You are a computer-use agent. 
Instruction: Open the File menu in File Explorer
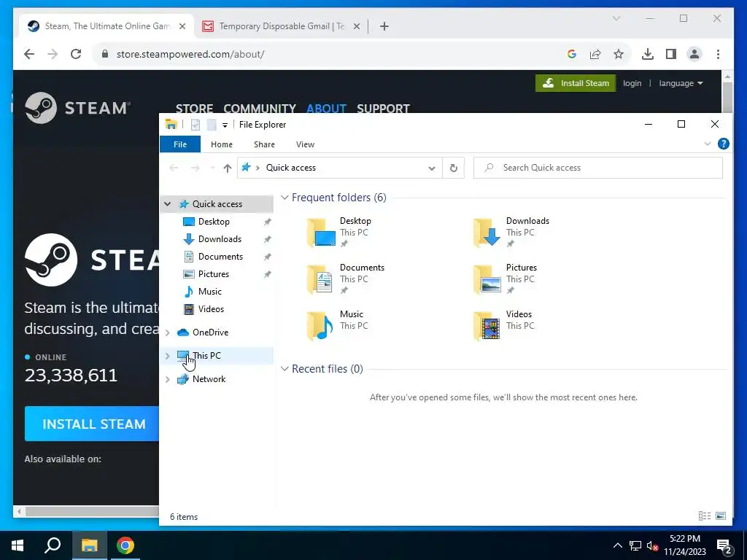[x=180, y=144]
